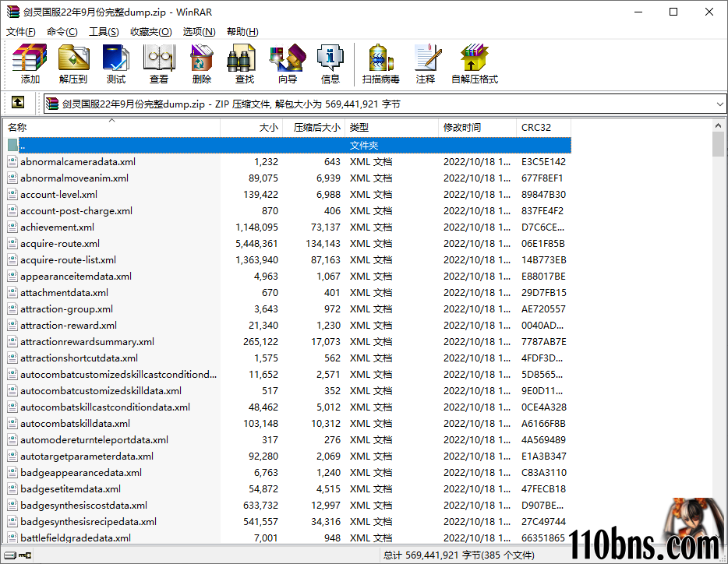Open the View (查看) toolbar icon
This screenshot has height=564, width=728.
click(159, 64)
